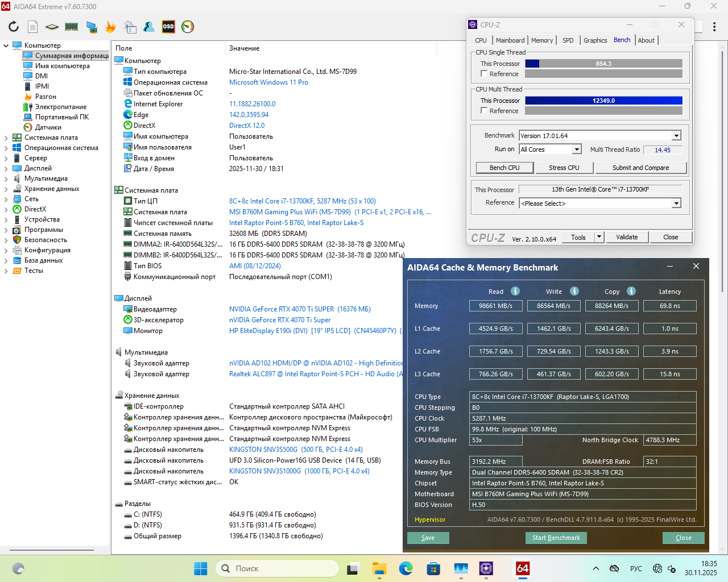This screenshot has width=728, height=582.
Task: Click the Bench CPU button
Action: coord(505,168)
